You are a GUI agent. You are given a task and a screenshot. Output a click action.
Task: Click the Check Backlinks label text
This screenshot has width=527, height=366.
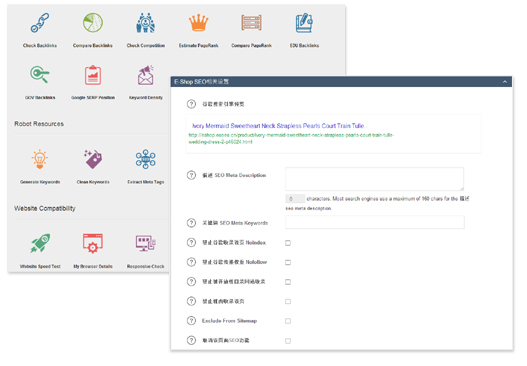40,45
